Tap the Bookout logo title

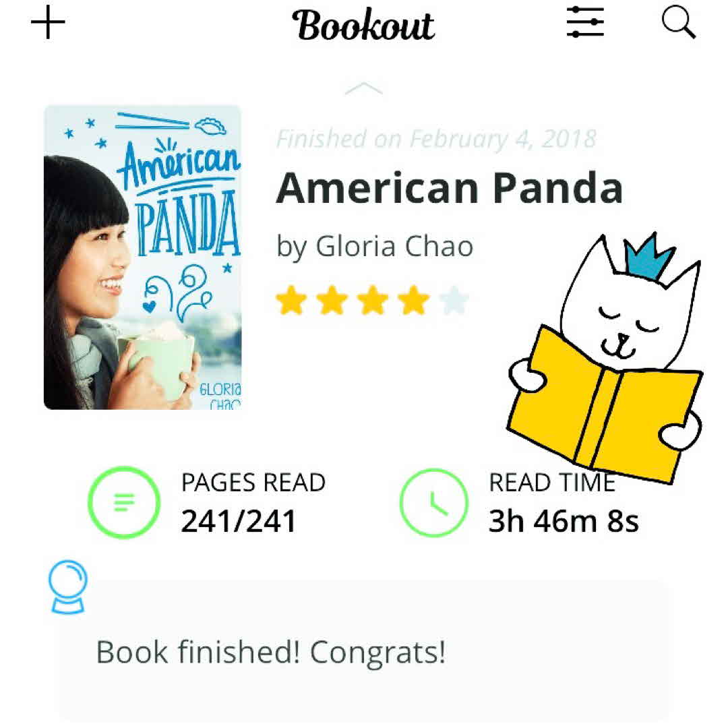363,26
